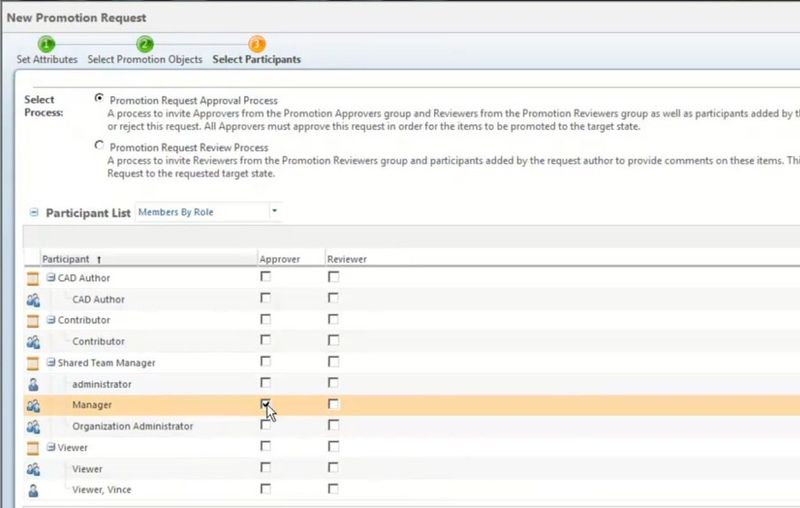This screenshot has height=508, width=800.
Task: Open the Select Promotion Objects step
Action: pyautogui.click(x=145, y=59)
